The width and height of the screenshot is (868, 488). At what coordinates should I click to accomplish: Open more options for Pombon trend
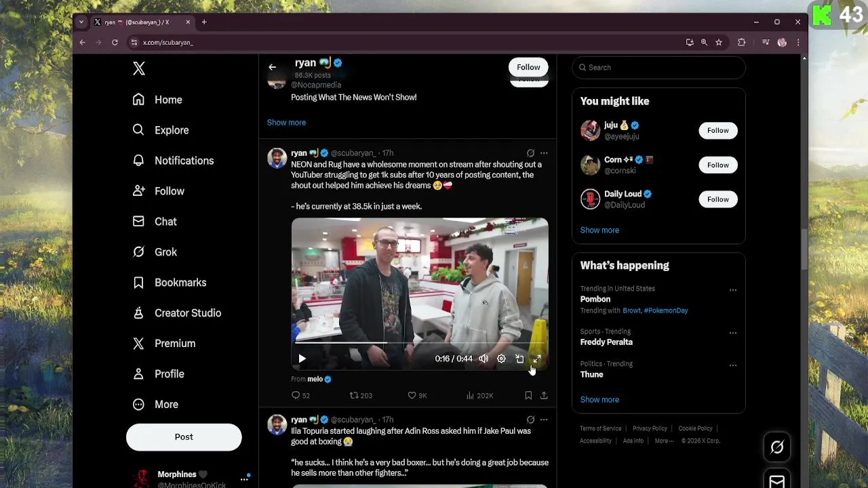(x=732, y=290)
